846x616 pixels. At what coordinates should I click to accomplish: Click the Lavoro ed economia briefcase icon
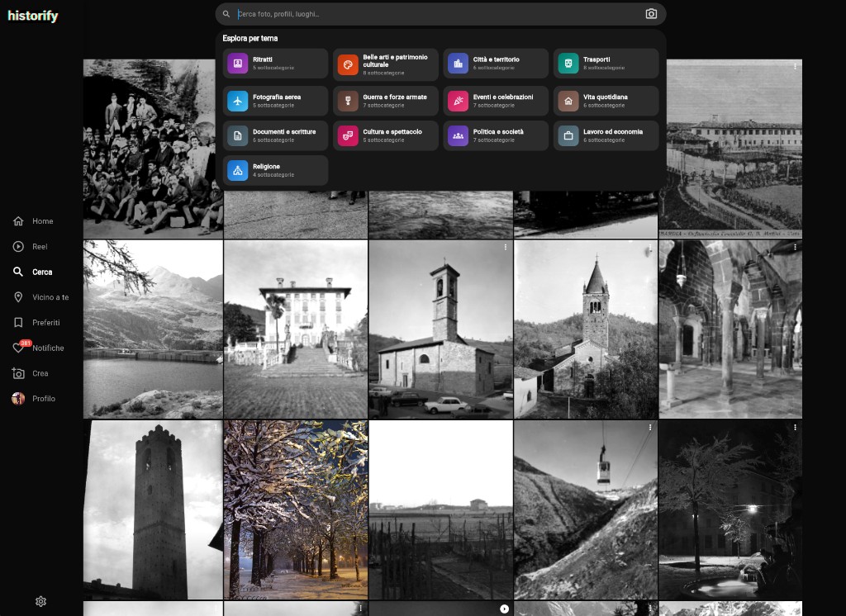tap(568, 135)
